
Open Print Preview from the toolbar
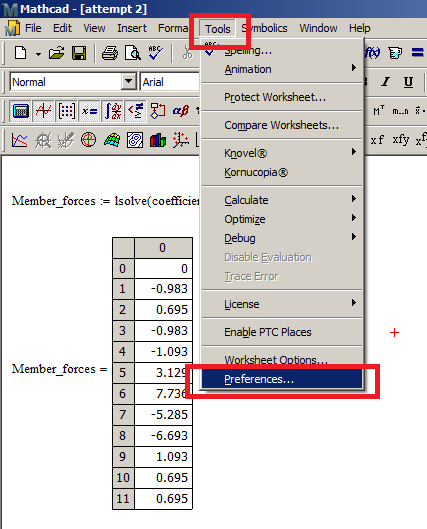point(133,53)
